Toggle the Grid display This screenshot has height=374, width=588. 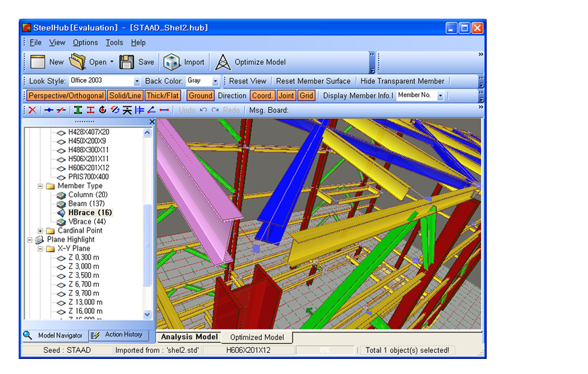306,96
